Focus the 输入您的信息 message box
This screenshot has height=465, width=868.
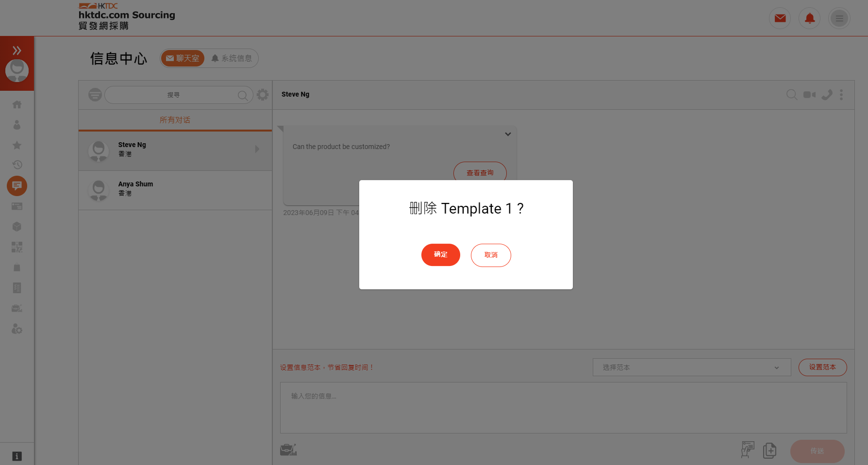coord(563,408)
